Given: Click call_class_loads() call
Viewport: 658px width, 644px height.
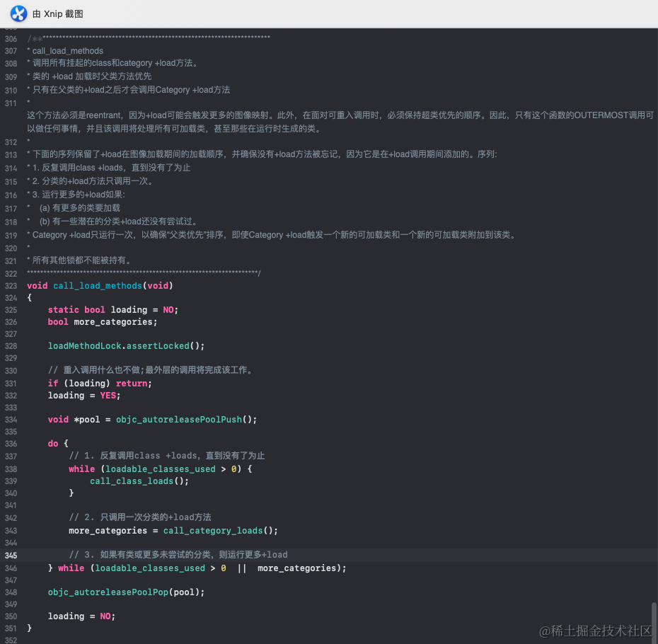Looking at the screenshot, I should 139,481.
